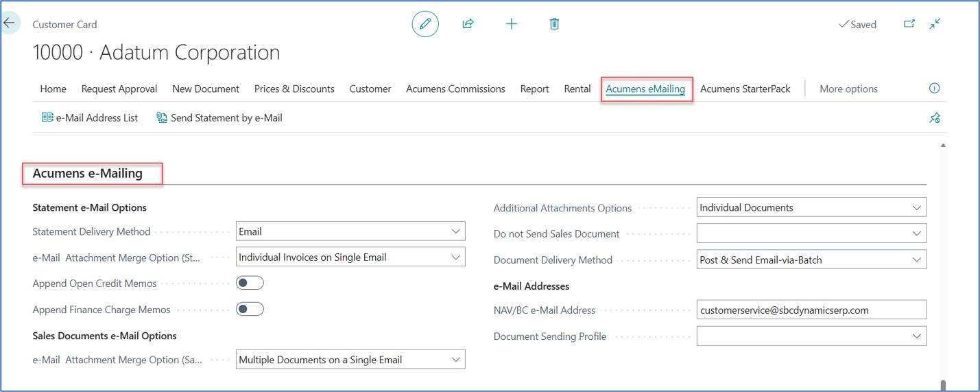The image size is (980, 392).
Task: Open New Document menu
Action: coord(206,89)
